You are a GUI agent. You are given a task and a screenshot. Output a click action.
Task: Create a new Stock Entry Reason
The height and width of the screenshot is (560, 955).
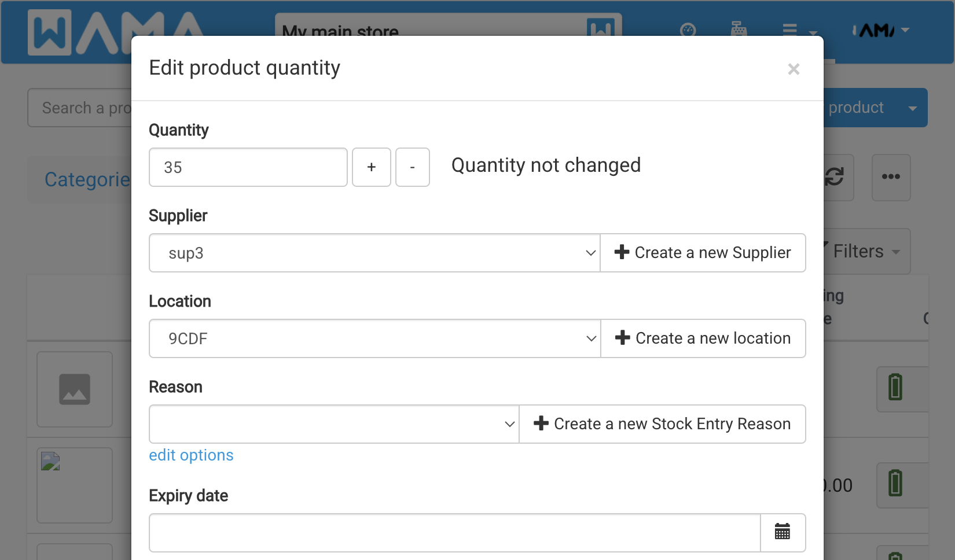pyautogui.click(x=663, y=424)
